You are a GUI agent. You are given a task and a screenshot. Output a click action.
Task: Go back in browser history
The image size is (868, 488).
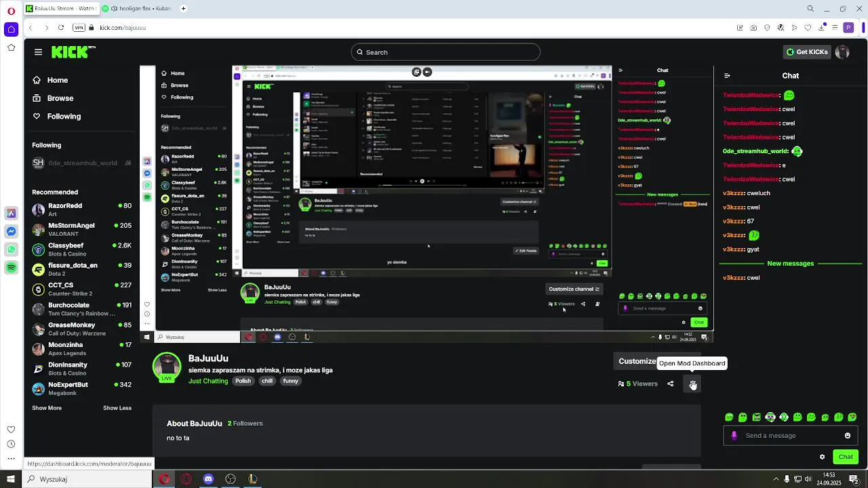(31, 28)
